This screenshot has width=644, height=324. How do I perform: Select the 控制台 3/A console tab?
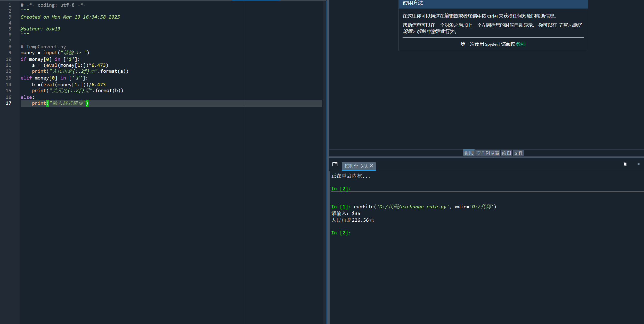pyautogui.click(x=355, y=166)
